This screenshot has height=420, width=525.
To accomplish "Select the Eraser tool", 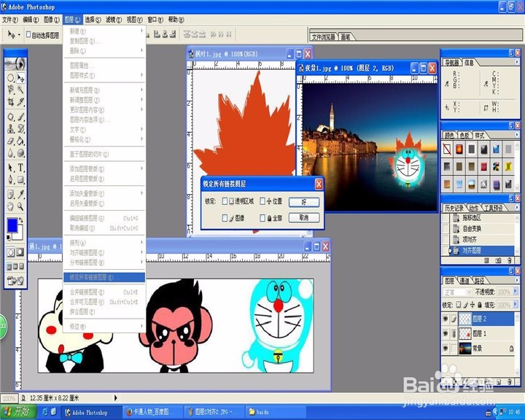I will 11,141.
